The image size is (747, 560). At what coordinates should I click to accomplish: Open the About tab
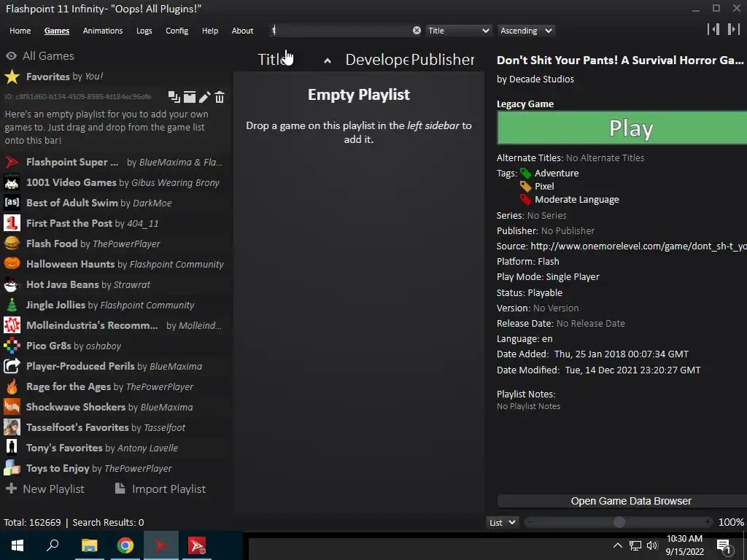(x=242, y=31)
